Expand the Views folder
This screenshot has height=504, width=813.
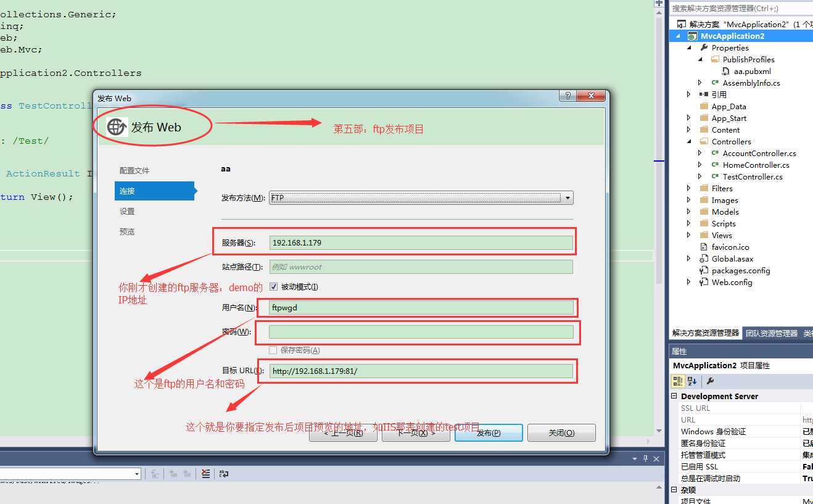pyautogui.click(x=689, y=235)
